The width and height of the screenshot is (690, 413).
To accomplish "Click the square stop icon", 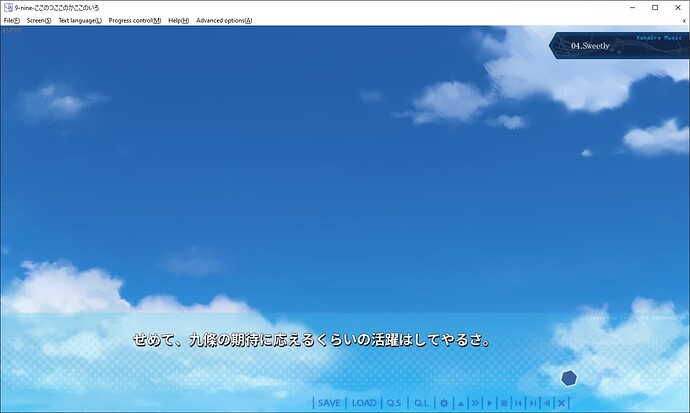I will pos(504,403).
